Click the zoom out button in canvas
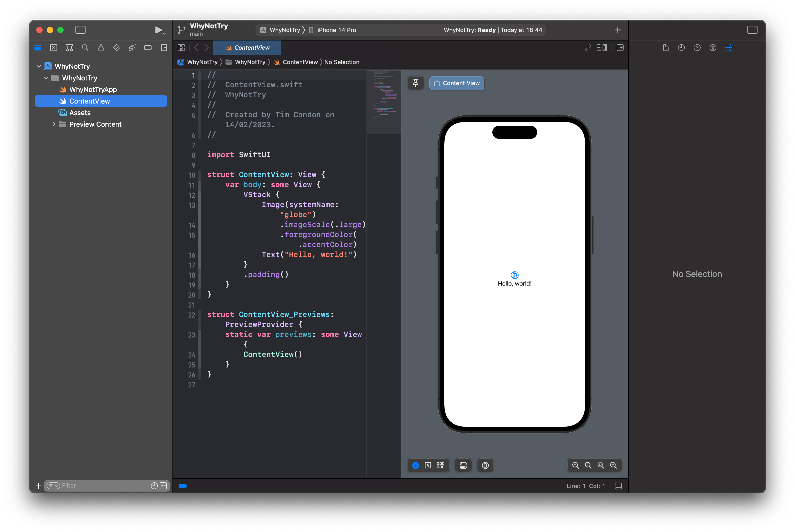795x532 pixels. click(x=575, y=465)
